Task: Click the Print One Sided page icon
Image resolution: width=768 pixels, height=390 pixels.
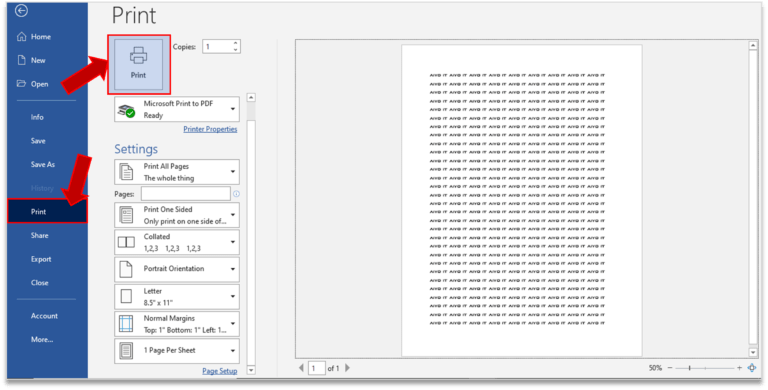Action: (126, 215)
